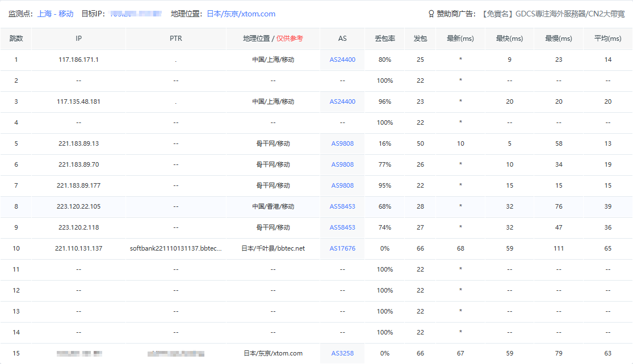The width and height of the screenshot is (633, 364).
Task: Click the 地理位置 / 仅供参考 column header
Action: (x=273, y=39)
